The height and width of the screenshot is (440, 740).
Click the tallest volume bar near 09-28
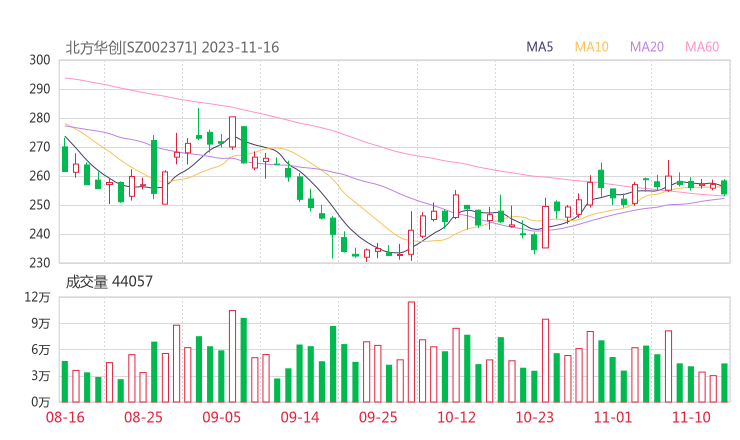411,352
